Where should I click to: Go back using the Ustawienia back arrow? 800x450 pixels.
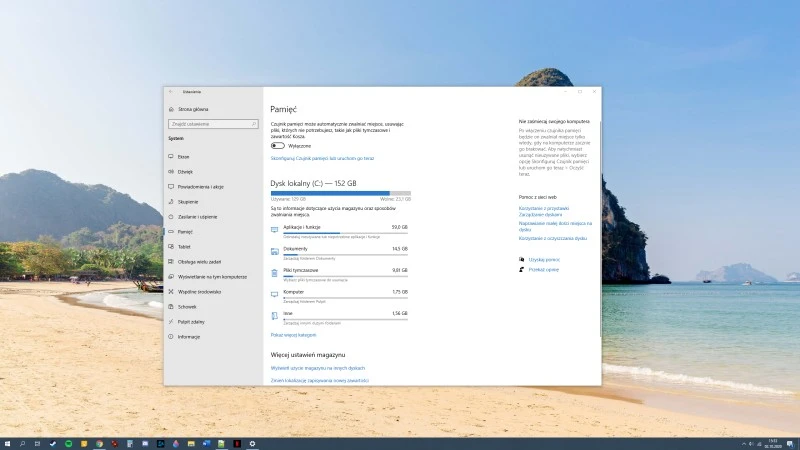171,92
